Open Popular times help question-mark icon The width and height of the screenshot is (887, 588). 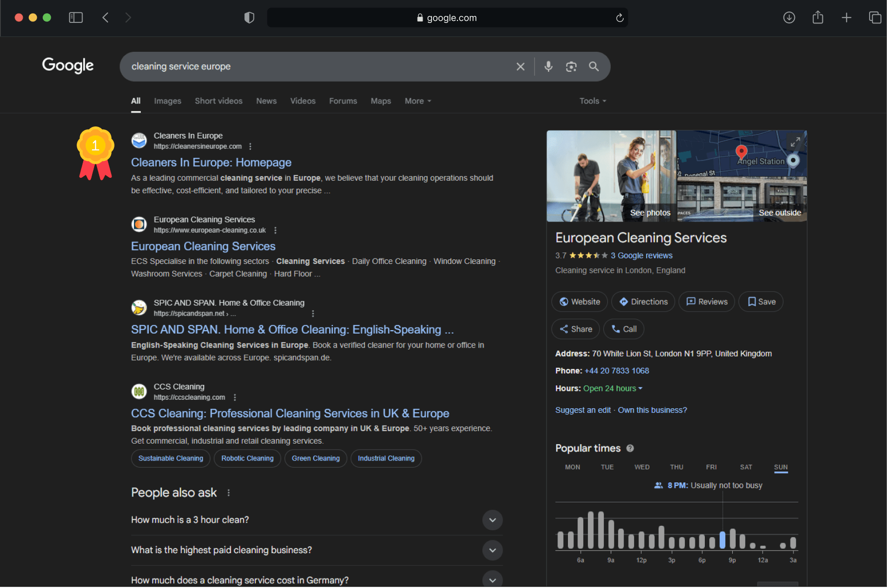click(630, 448)
